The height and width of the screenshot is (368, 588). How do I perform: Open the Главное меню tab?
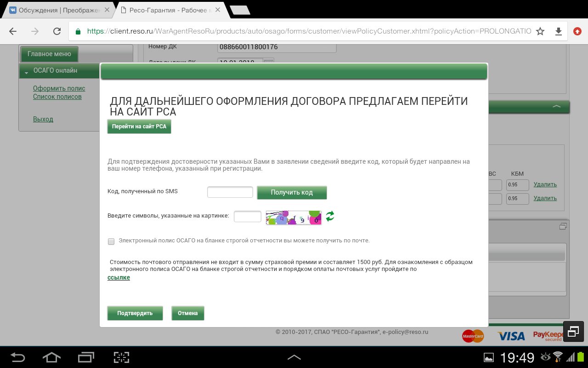[49, 54]
